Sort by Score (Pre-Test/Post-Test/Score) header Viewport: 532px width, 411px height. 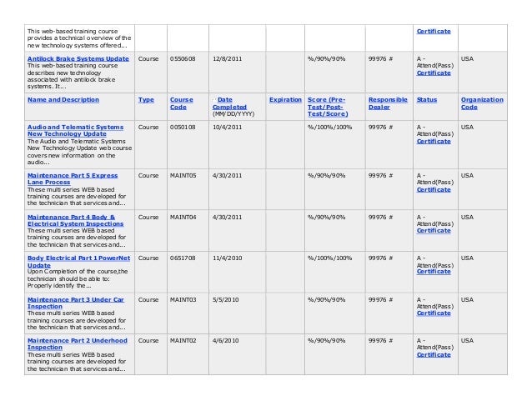(x=328, y=107)
